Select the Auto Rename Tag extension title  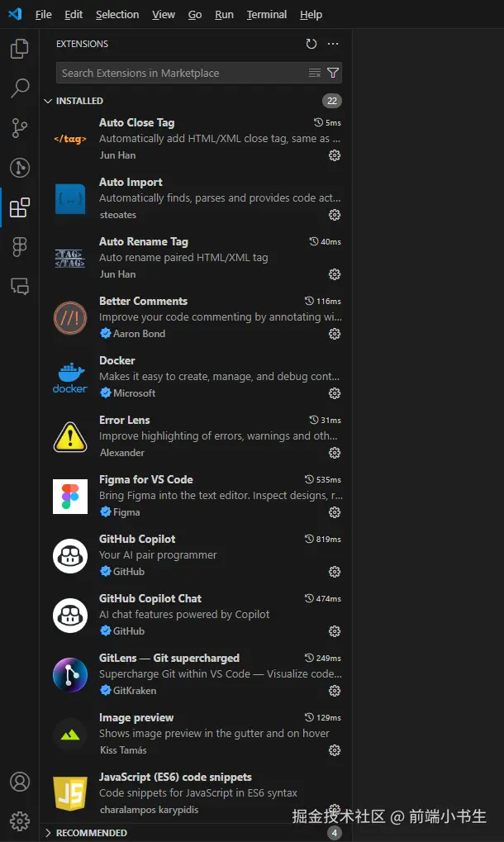point(143,241)
